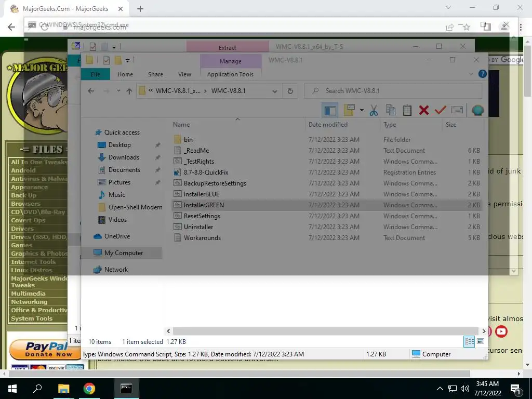Screen dimensions: 532x399
Task: Open the recent locations dropdown arrow
Action: [x=118, y=91]
